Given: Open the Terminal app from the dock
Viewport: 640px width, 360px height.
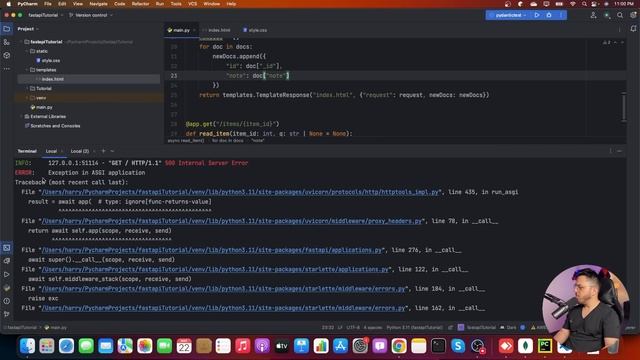Looking at the screenshot, I should point(438,346).
